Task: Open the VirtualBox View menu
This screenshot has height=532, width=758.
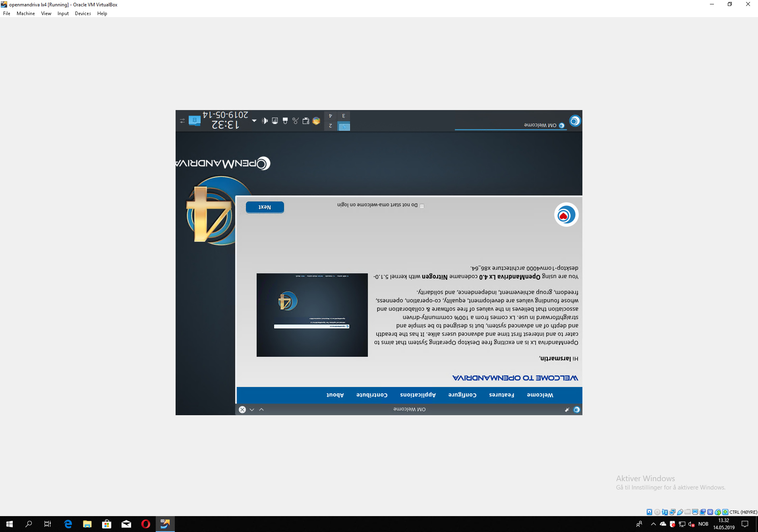Action: coord(46,13)
